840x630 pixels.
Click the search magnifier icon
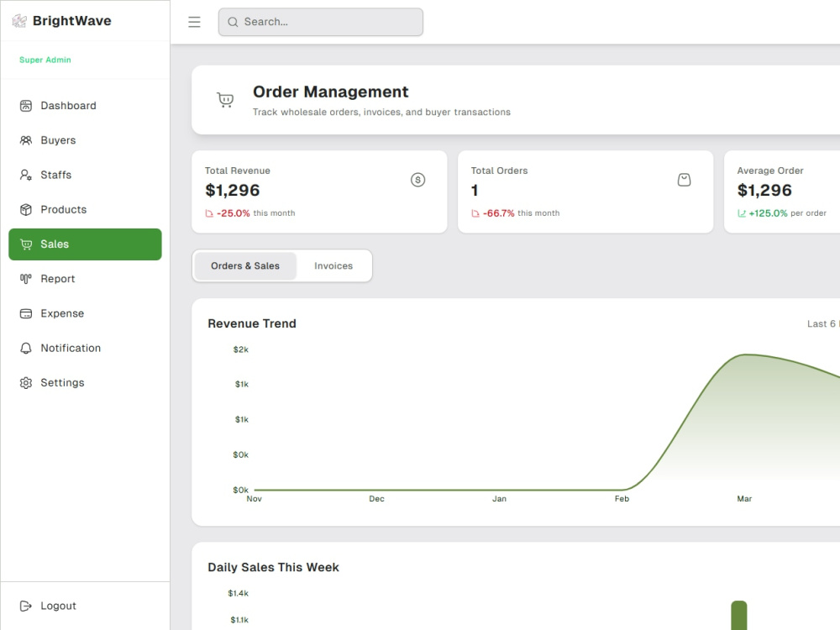point(233,22)
